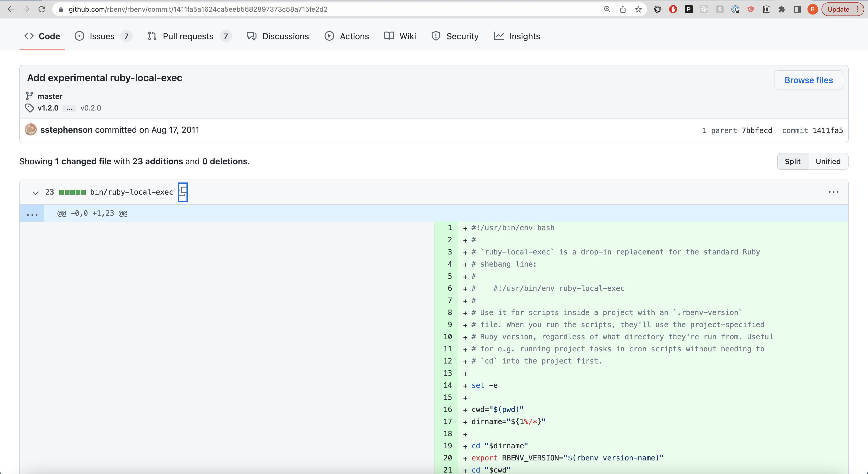Expand the hidden tags ellipsis

tap(70, 108)
